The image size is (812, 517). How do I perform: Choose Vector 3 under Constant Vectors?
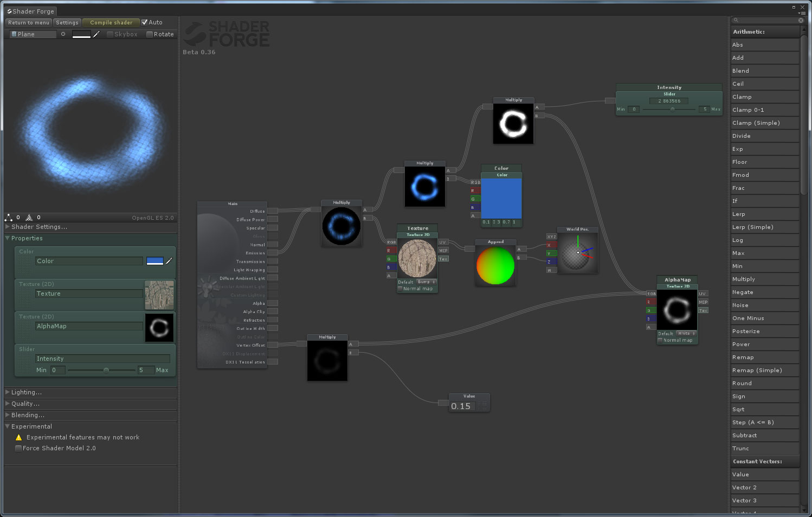click(765, 500)
